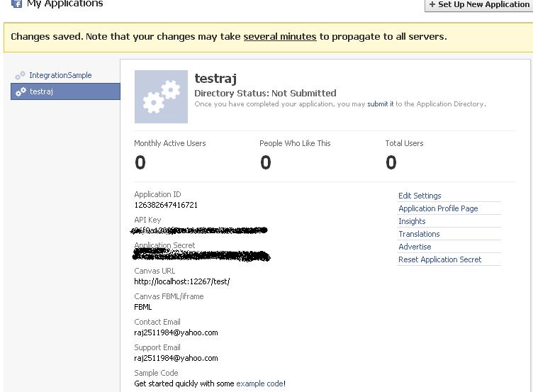Click the 'submit it' link
The image size is (533, 392).
tap(380, 104)
